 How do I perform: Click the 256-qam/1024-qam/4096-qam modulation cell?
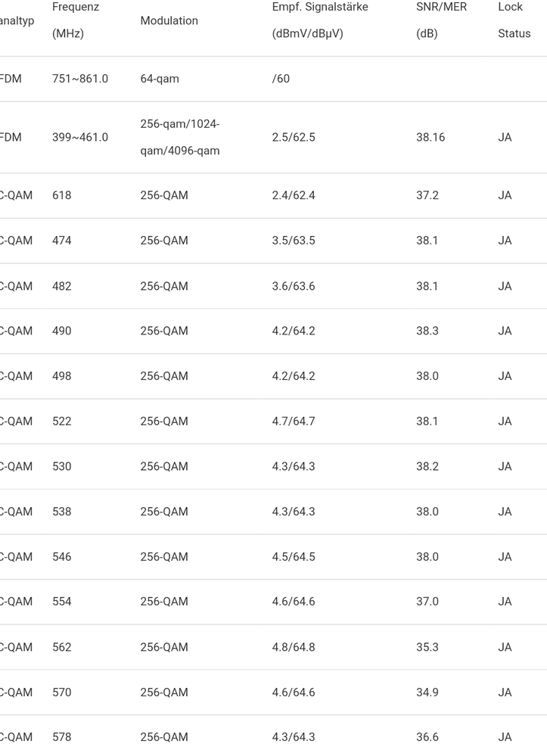tap(180, 137)
